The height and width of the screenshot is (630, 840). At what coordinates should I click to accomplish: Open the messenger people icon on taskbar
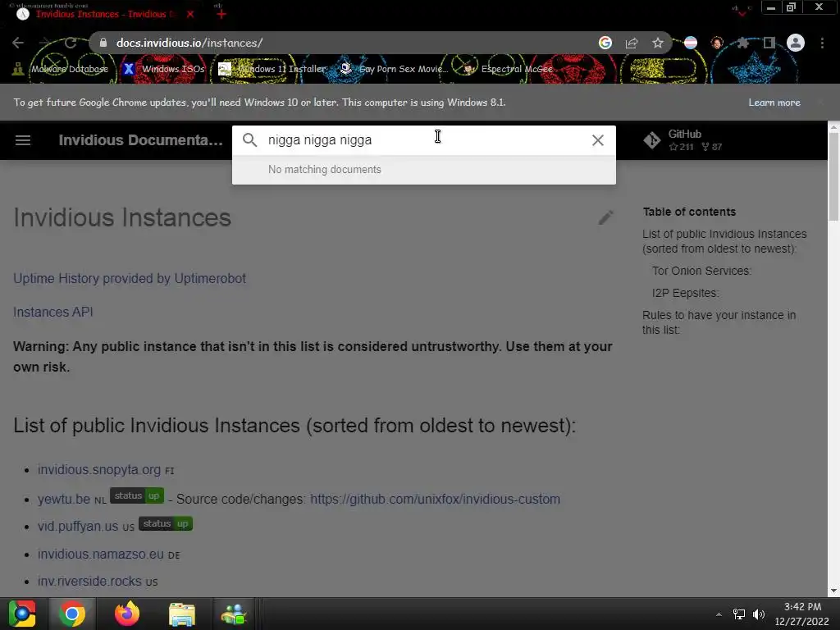point(233,614)
